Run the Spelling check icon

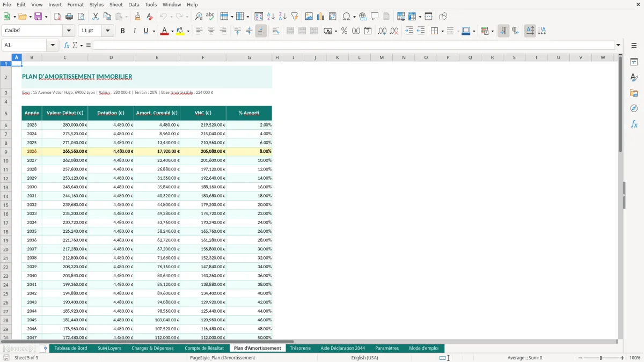click(210, 17)
